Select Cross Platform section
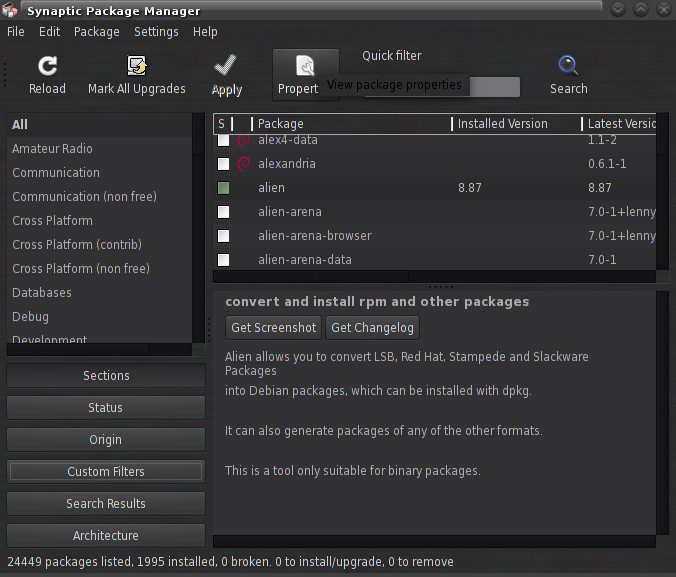 point(99,221)
